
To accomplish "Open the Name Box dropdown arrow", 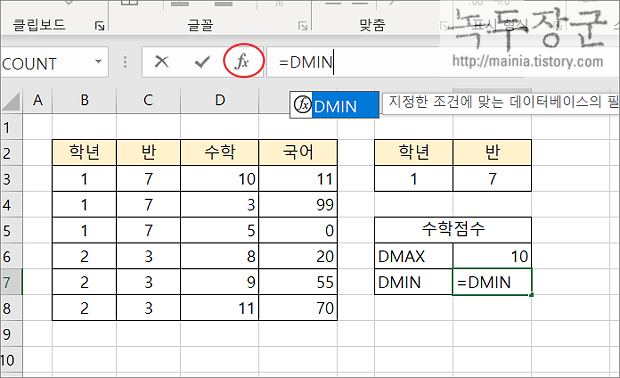I will [98, 62].
